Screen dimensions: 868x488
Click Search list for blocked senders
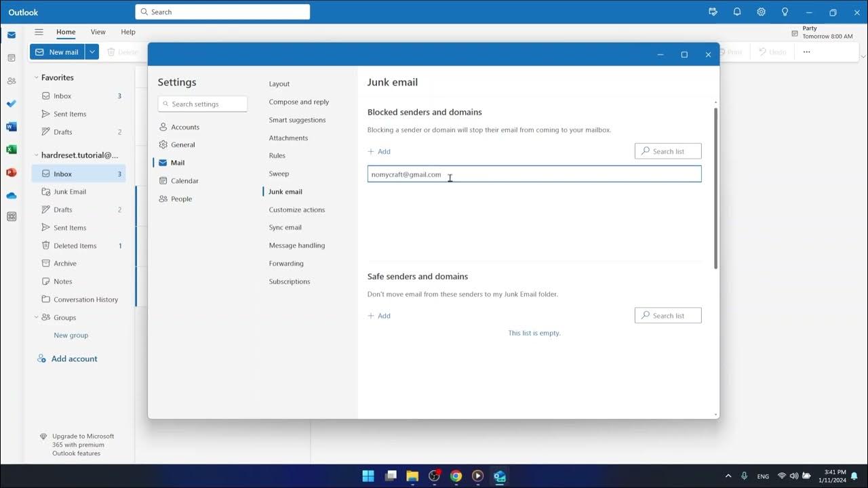(668, 151)
